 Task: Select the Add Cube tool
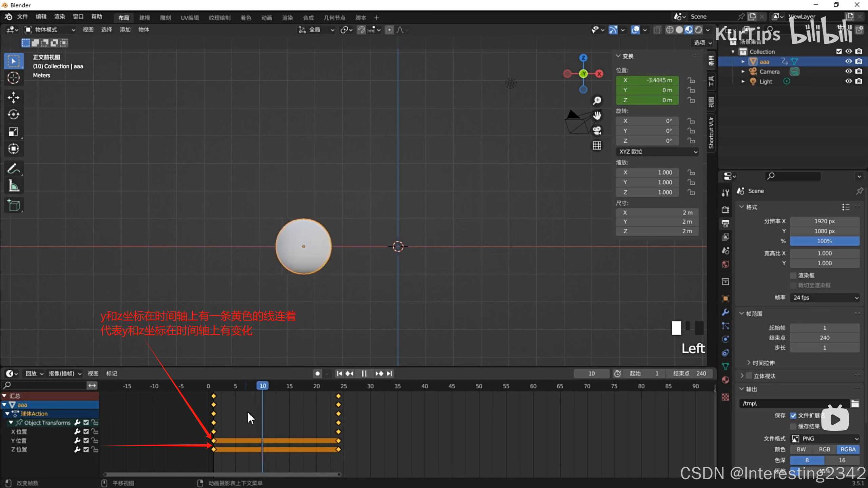coord(14,205)
